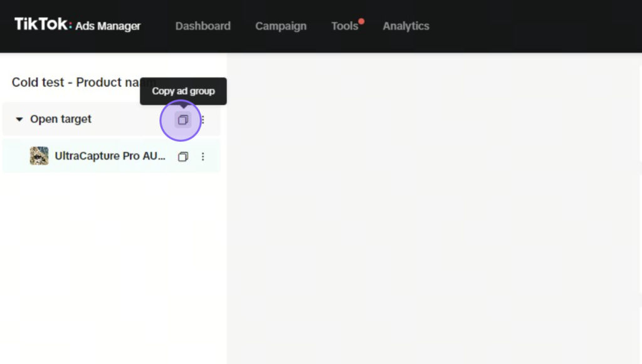The image size is (642, 364).
Task: Click the TikTok Ads Manager logo
Action: [x=77, y=25]
